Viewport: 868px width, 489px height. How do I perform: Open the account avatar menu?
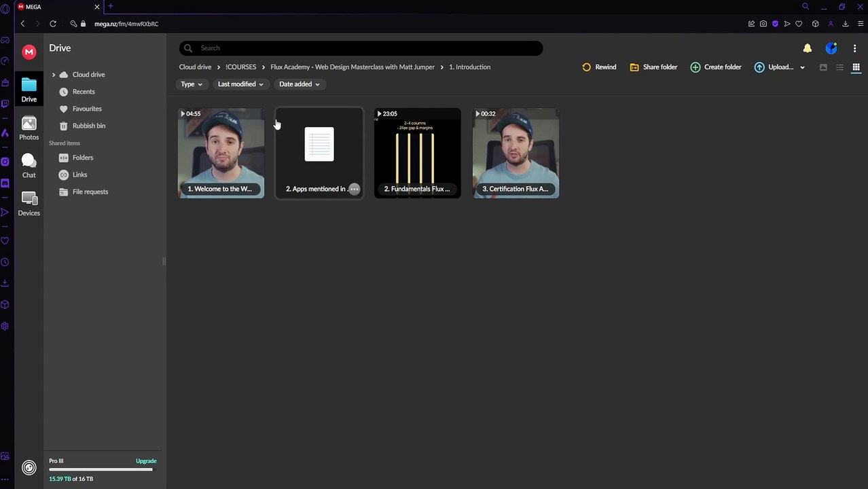(831, 48)
